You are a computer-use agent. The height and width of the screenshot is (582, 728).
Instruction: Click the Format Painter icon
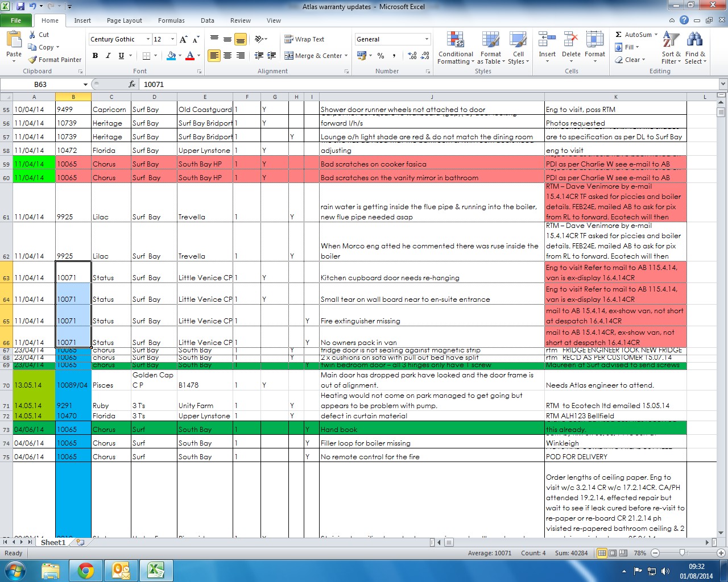click(33, 60)
